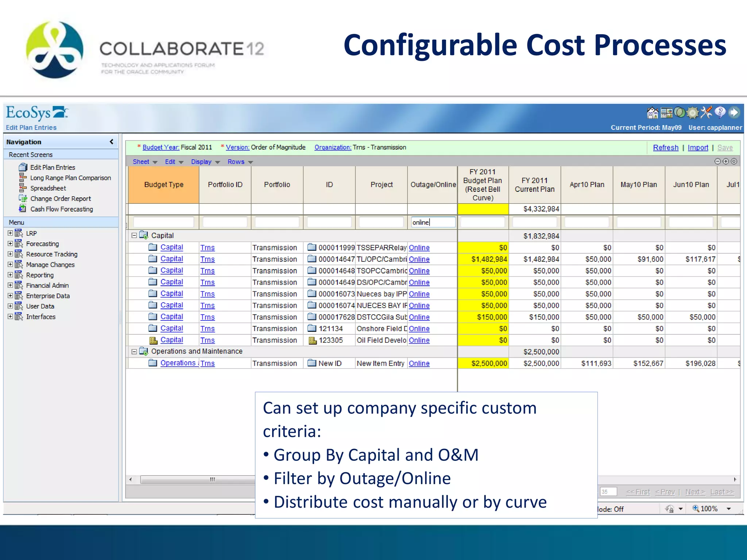
Task: Click building icon beside ID 123305
Action: pos(312,340)
